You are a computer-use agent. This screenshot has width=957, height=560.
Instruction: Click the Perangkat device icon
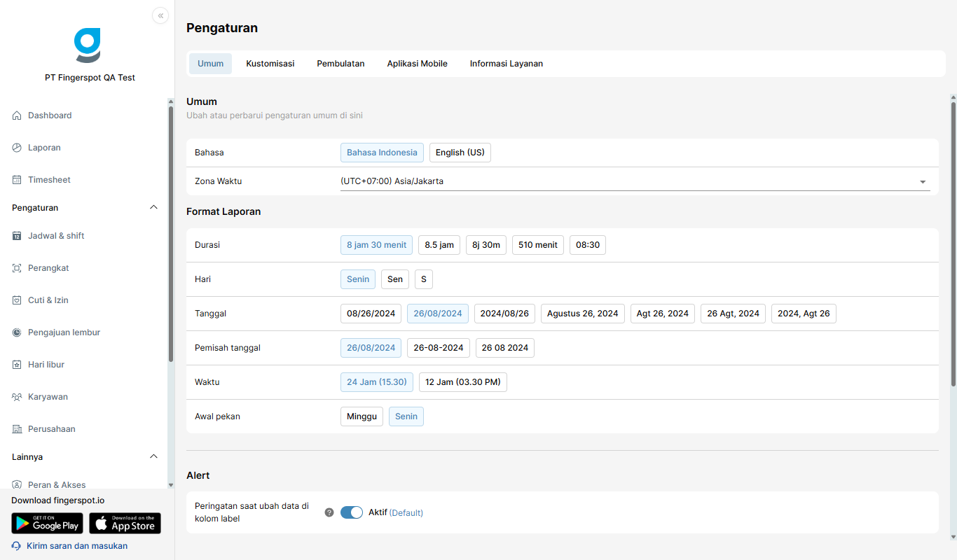[17, 268]
